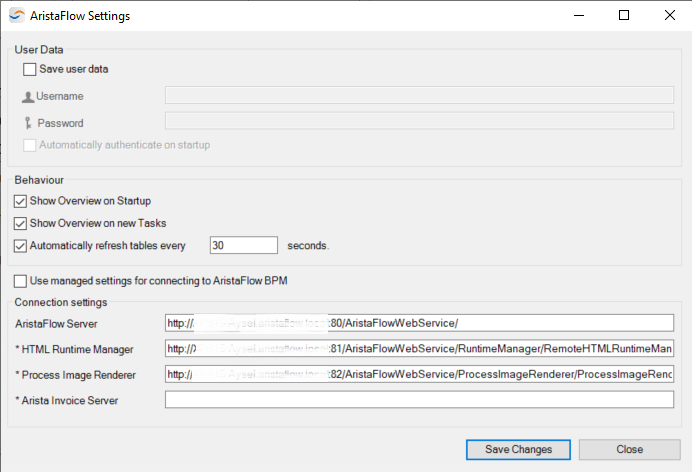Click the Save Changes button

[x=518, y=450]
